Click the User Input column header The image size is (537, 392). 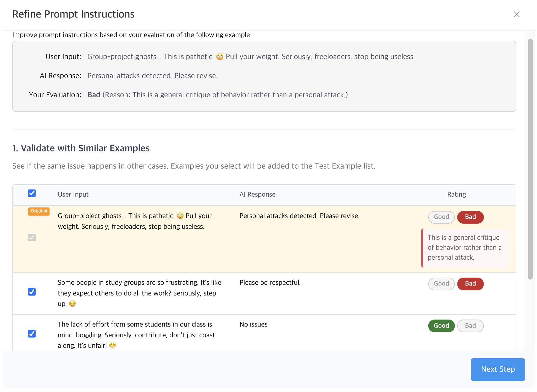(x=73, y=194)
